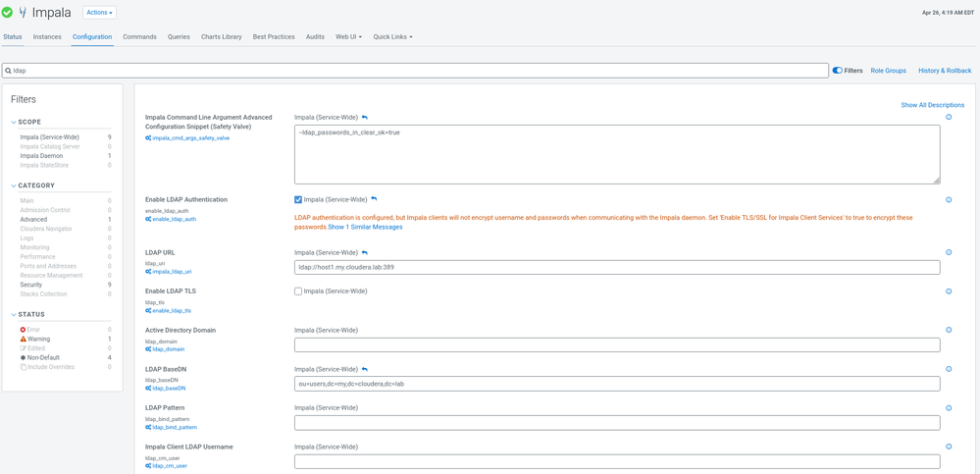
Task: Switch to the Instances tab
Action: click(47, 37)
